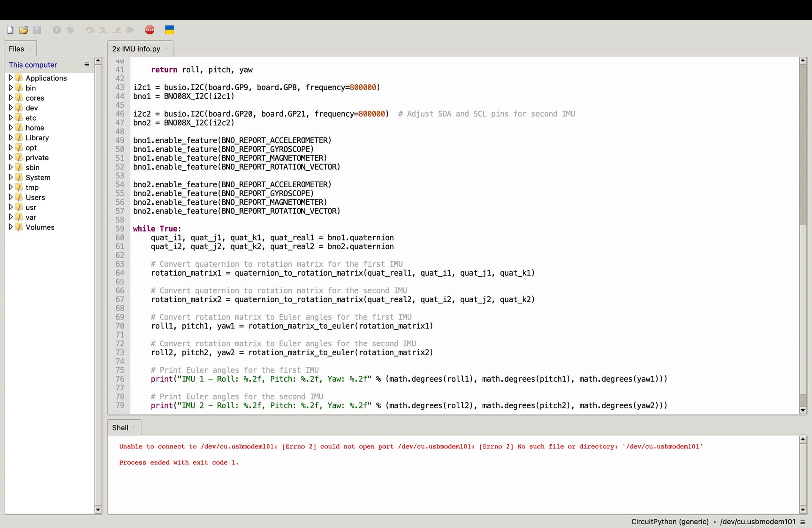Expand the opt folder
This screenshot has width=812, height=528.
pyautogui.click(x=11, y=147)
